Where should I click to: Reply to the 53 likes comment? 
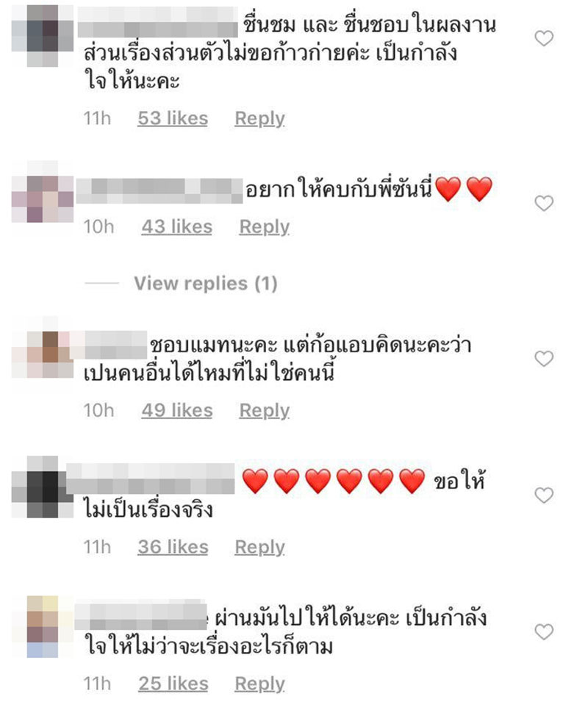[259, 119]
